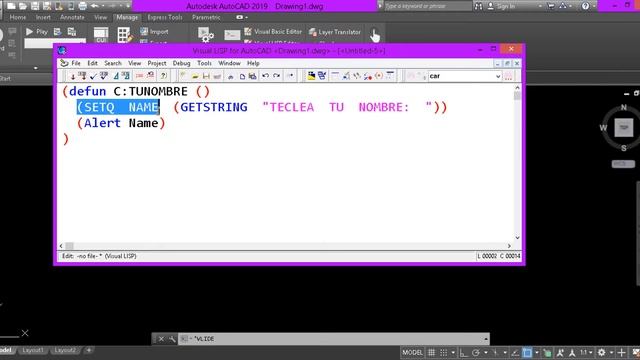Expand polar tracking dropdown arrow
The height and width of the screenshot is (360, 640).
pyautogui.click(x=485, y=353)
